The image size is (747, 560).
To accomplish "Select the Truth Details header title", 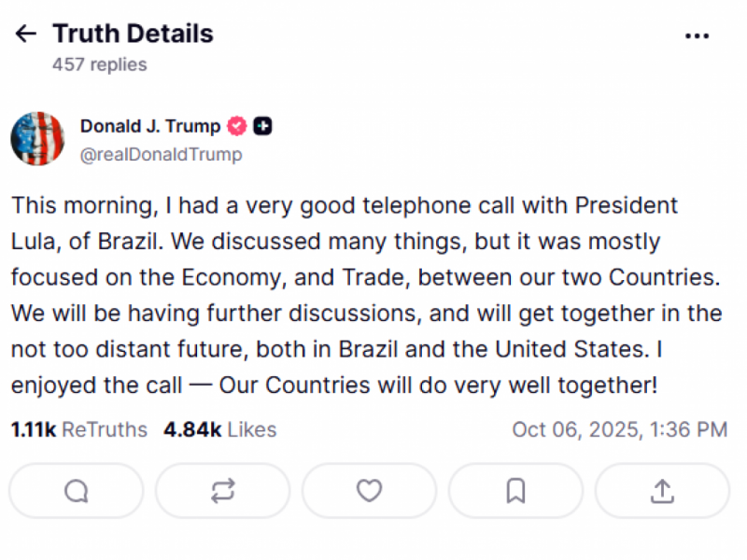I will 133,33.
